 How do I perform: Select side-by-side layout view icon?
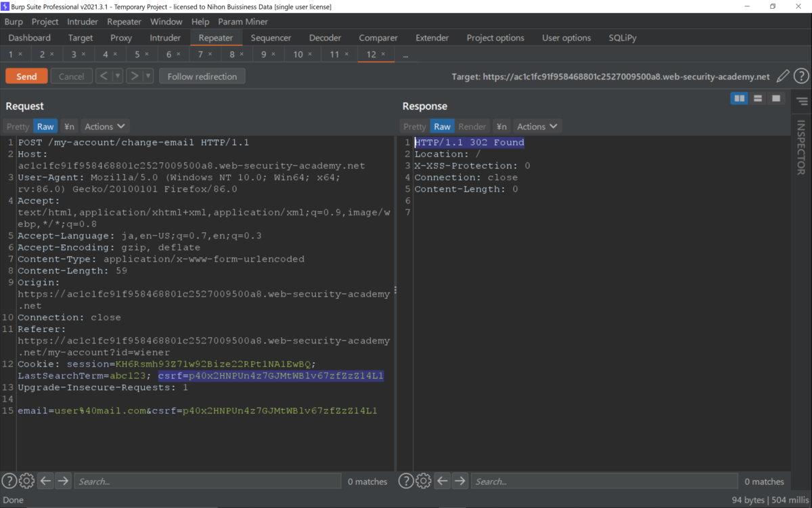click(740, 98)
